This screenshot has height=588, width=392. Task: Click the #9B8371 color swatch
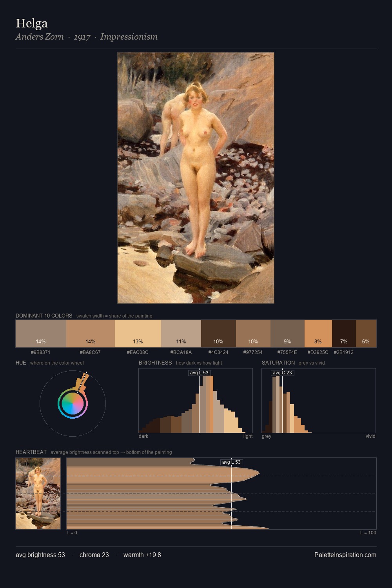tap(41, 334)
